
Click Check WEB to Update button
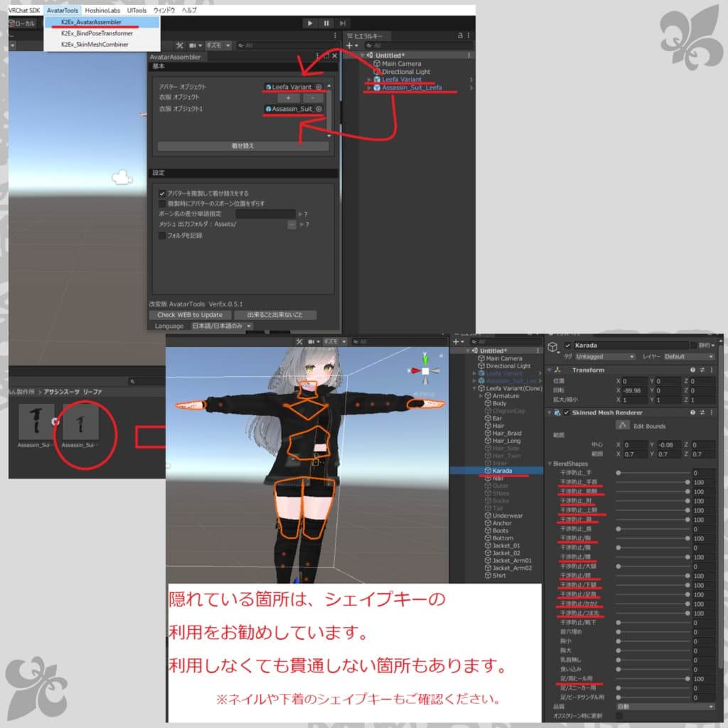pyautogui.click(x=189, y=315)
